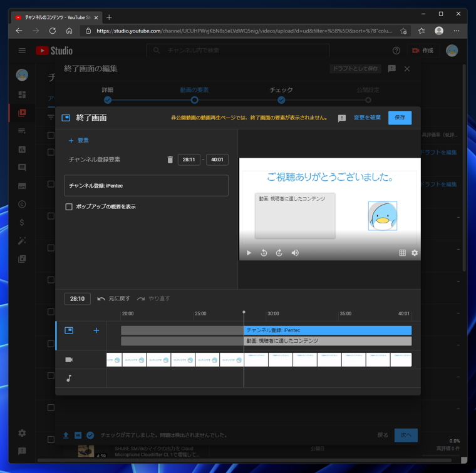Click the timeline playhead marker
The height and width of the screenshot is (473, 476).
pos(244,312)
